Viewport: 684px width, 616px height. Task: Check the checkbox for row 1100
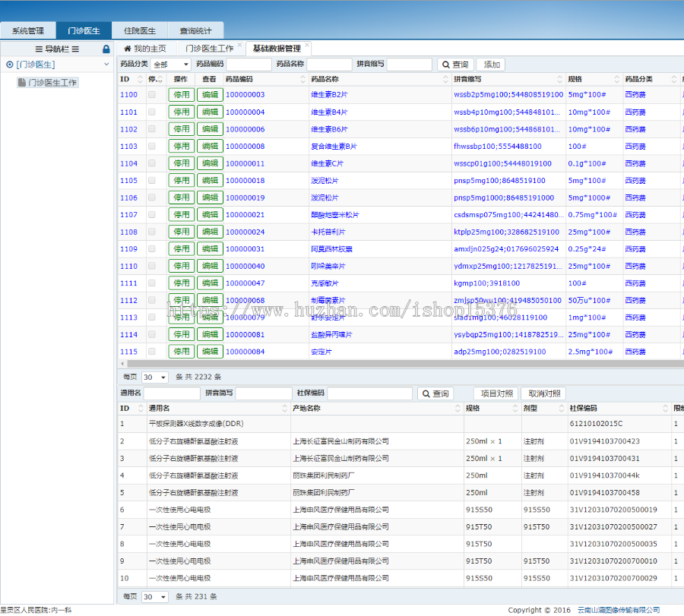[x=152, y=95]
